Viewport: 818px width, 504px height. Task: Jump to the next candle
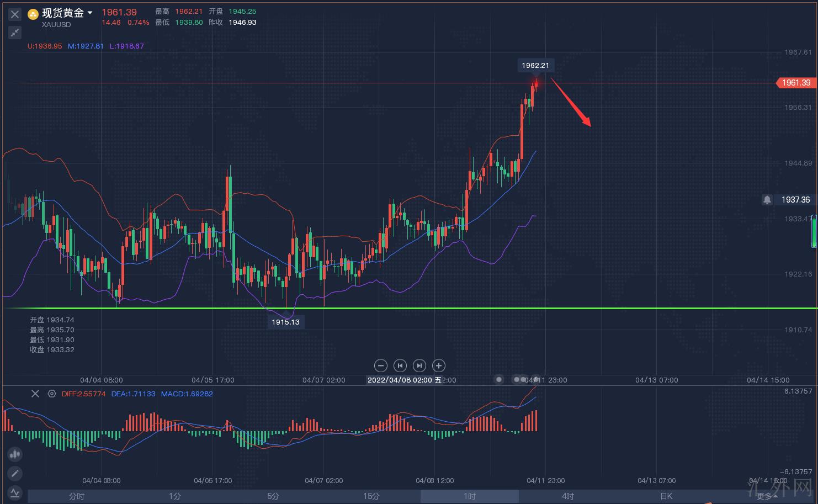[x=419, y=365]
